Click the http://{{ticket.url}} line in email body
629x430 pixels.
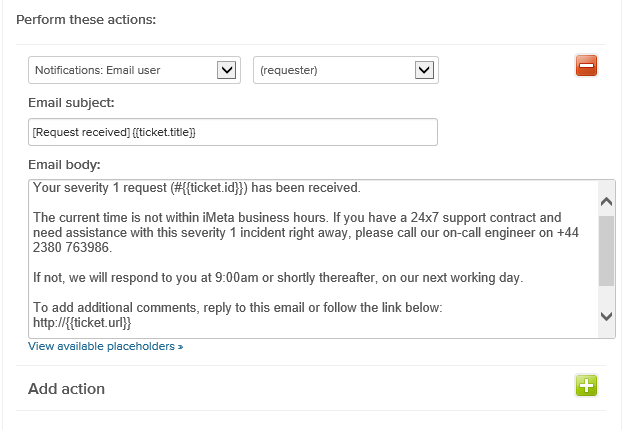(82, 322)
